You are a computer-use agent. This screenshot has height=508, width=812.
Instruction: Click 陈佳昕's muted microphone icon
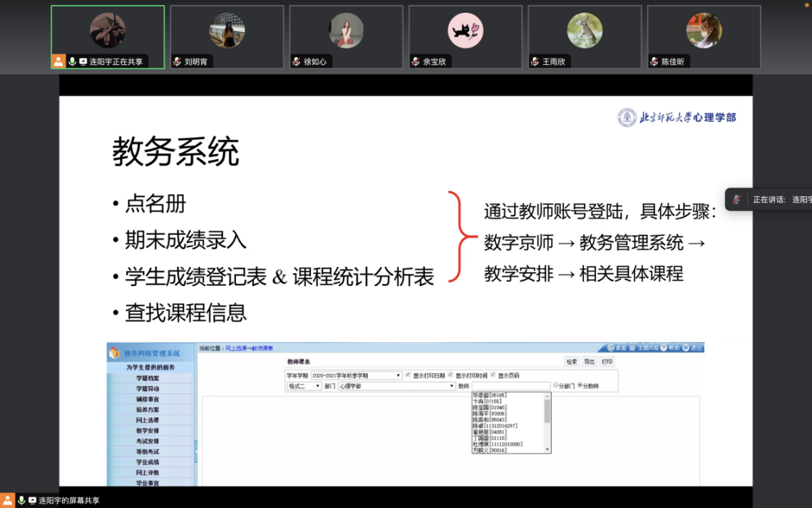[x=654, y=62]
